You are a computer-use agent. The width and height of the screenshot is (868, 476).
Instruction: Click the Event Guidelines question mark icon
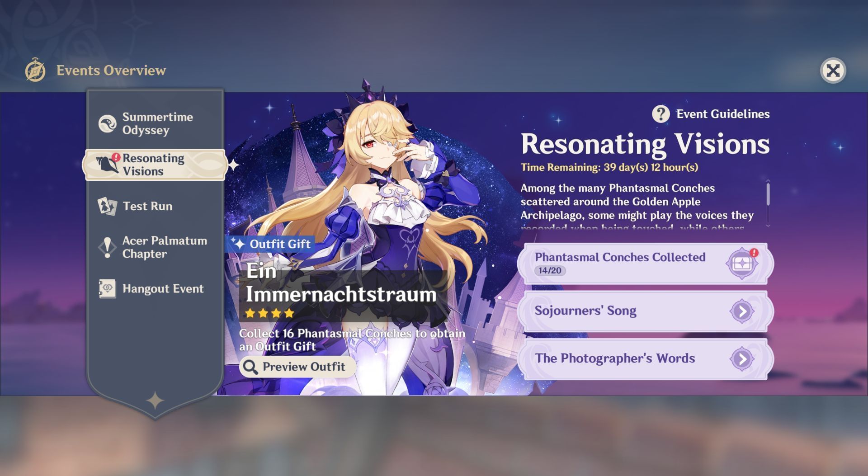click(660, 114)
